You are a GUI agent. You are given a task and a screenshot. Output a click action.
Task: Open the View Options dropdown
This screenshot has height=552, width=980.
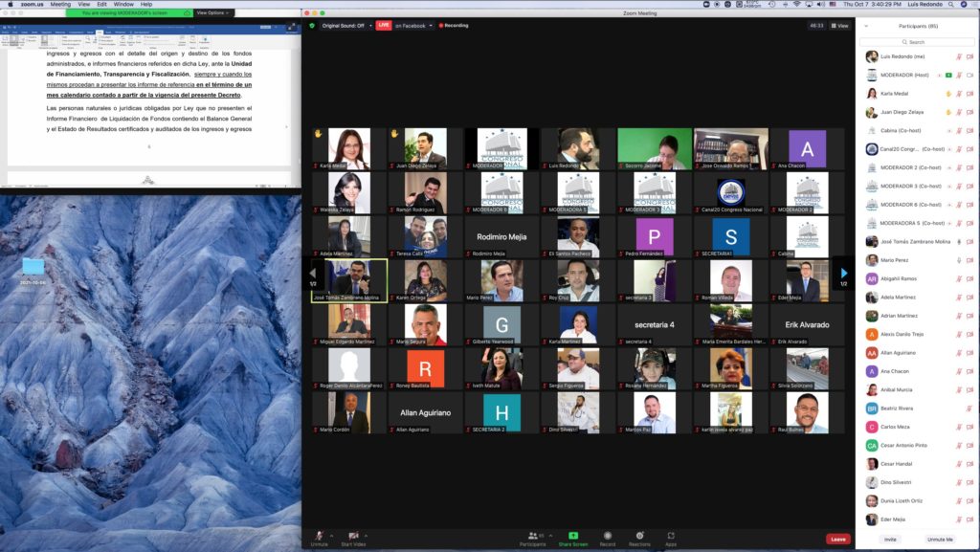tap(213, 12)
